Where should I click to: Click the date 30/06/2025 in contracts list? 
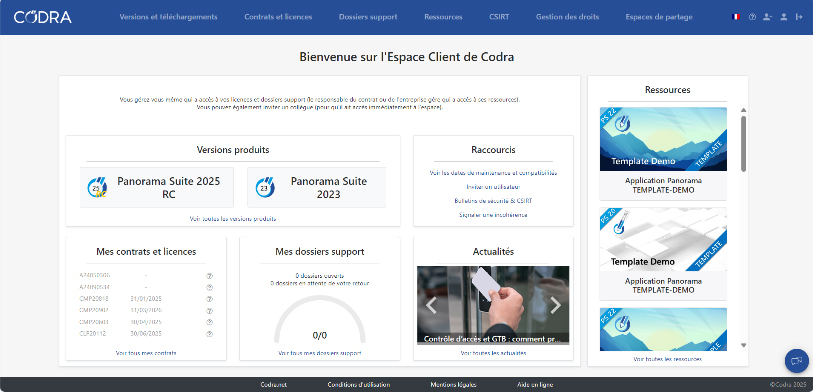[x=146, y=334]
